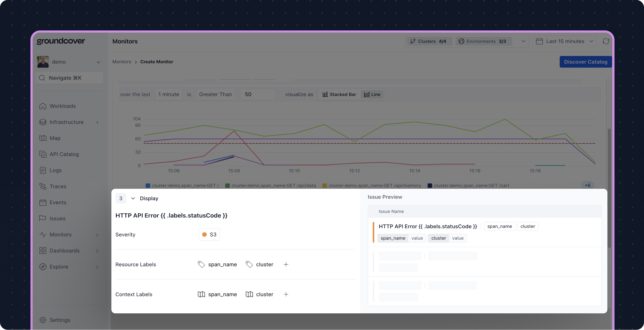Click the refresh icon in top bar
The image size is (644, 330).
point(605,41)
